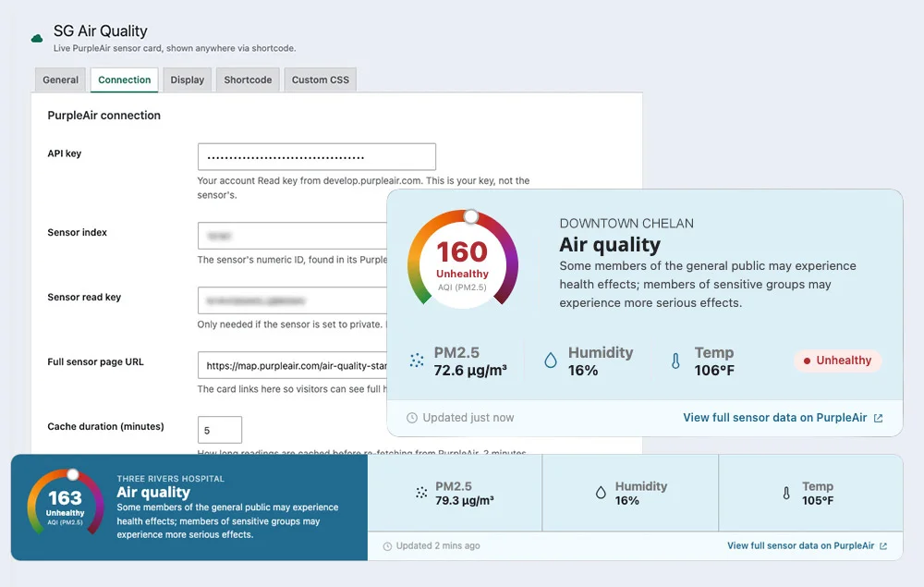Viewport: 924px width, 587px height.
Task: Select the Connection tab
Action: [125, 79]
